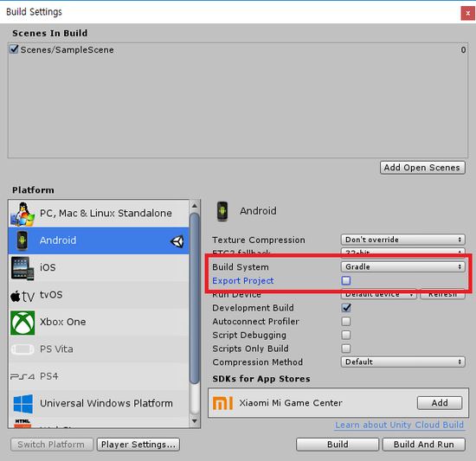This screenshot has height=461, width=476.
Task: Select the Xbox One logo icon
Action: [23, 323]
